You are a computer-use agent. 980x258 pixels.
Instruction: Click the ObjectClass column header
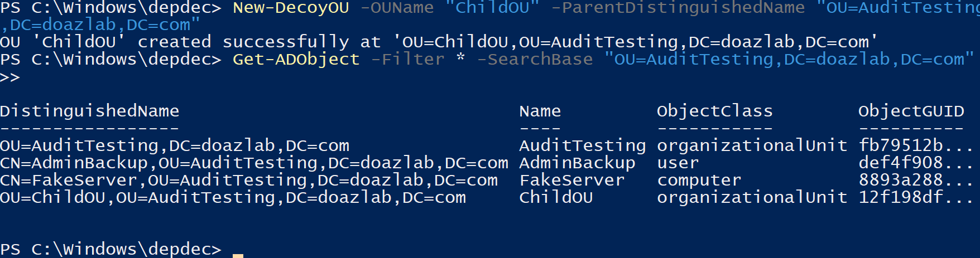click(714, 111)
